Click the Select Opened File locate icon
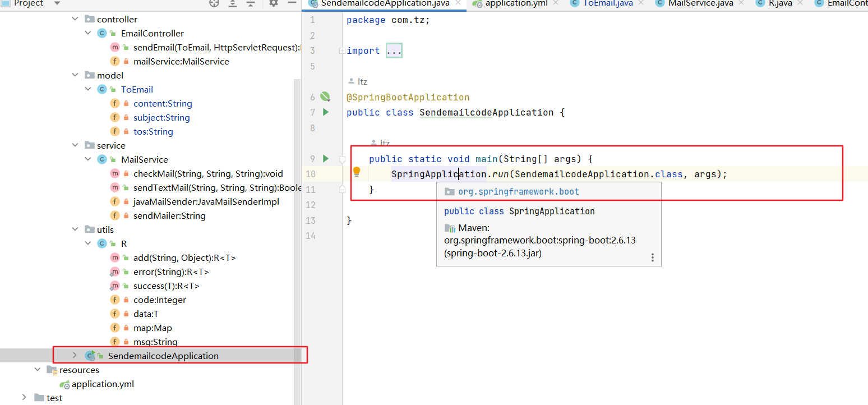 [214, 3]
